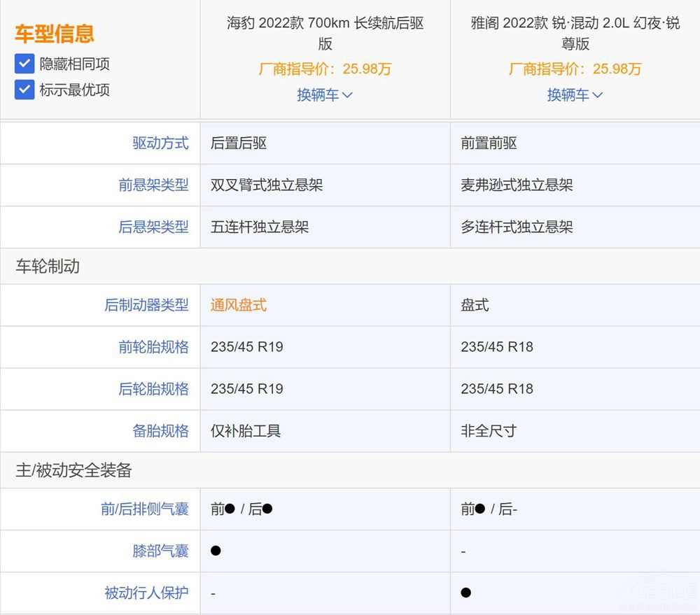Viewport: 700px width, 615px height.
Task: Click the 后制动器类型 parameter label
Action: pyautogui.click(x=146, y=305)
